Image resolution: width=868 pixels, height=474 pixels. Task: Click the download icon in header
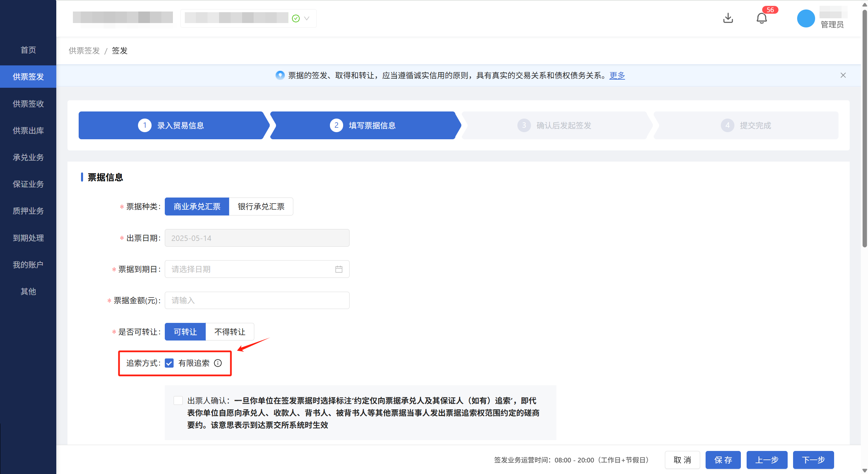[x=728, y=18]
